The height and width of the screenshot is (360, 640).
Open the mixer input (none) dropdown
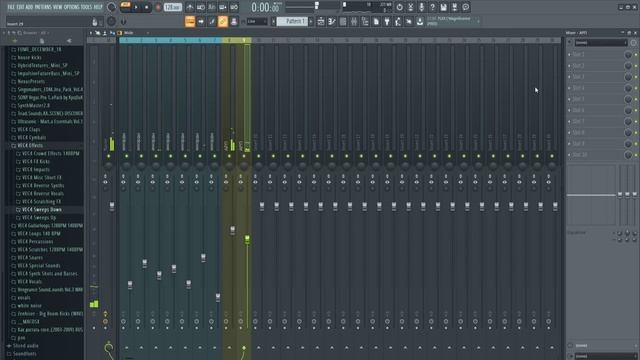[x=600, y=42]
